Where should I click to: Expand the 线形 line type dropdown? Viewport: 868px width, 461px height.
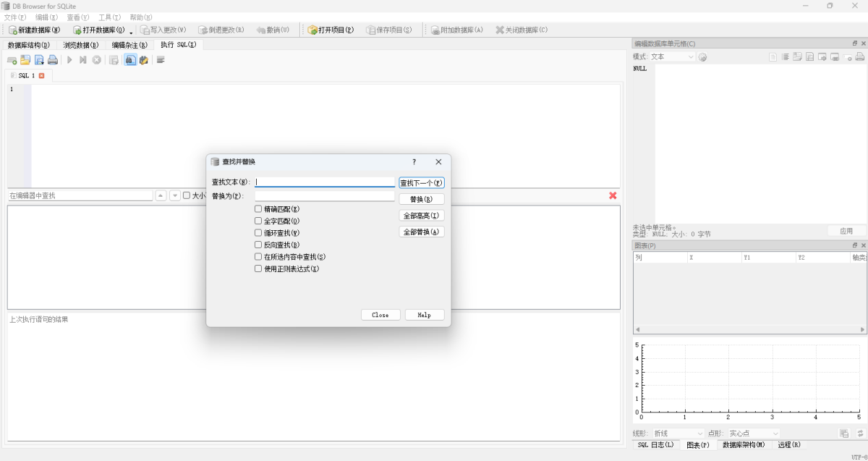click(678, 433)
